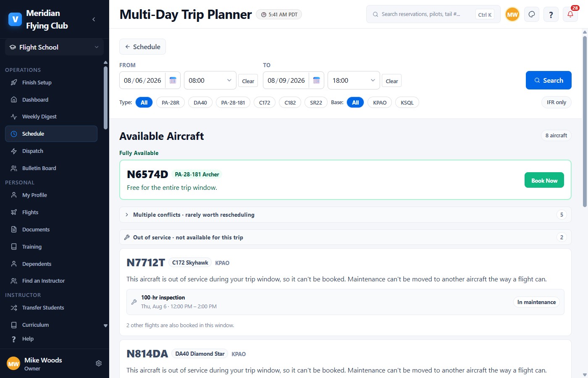
Task: Click the Curriculum icon in sidebar
Action: click(x=14, y=325)
